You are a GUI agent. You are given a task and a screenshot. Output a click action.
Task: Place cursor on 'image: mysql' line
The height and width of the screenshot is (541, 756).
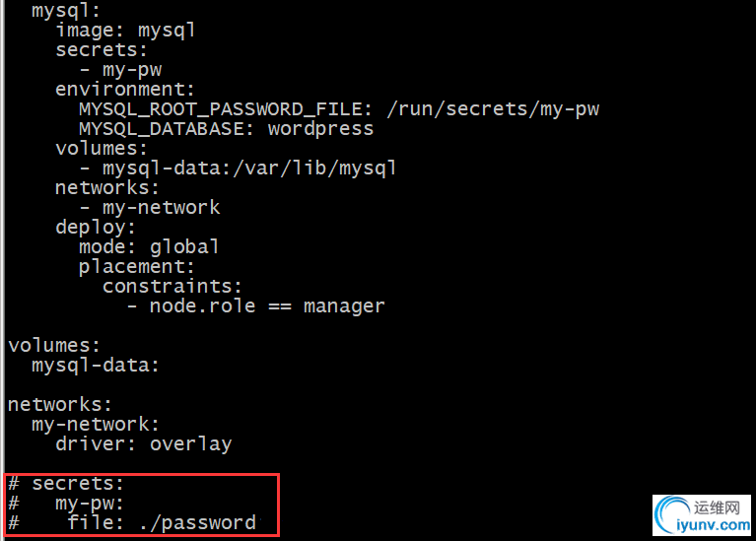click(125, 31)
